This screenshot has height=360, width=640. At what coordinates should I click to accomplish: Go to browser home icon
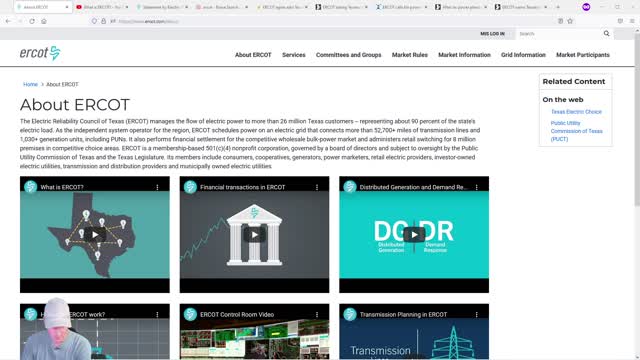point(44,21)
